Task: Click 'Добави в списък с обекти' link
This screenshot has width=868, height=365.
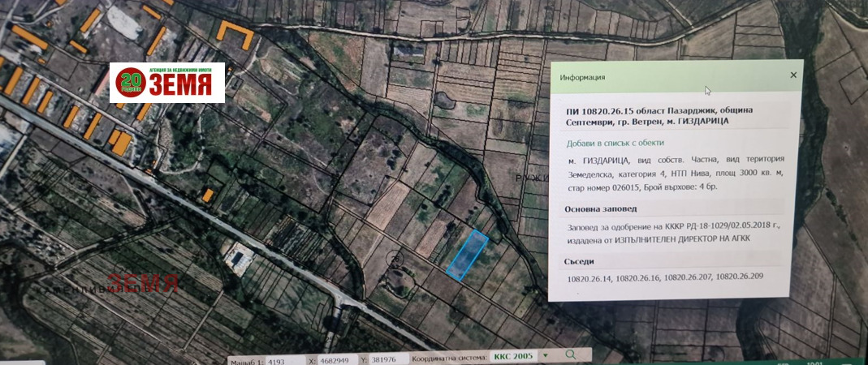Action: 615,143
